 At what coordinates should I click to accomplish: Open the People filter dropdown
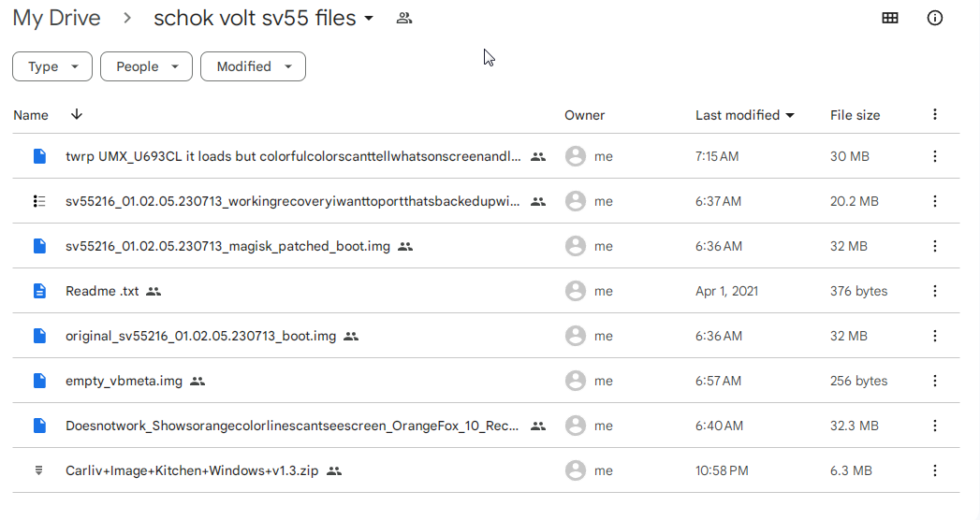146,66
